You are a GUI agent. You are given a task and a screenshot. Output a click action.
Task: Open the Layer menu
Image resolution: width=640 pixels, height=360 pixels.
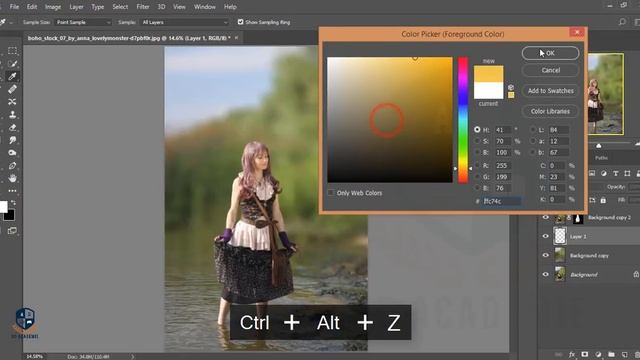(x=76, y=7)
